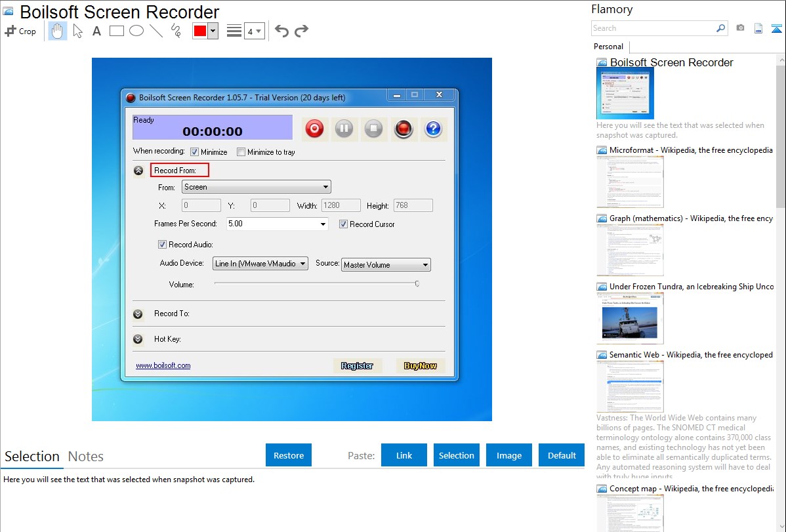The width and height of the screenshot is (786, 532).
Task: Uncheck the Record Cursor checkbox
Action: coord(343,224)
